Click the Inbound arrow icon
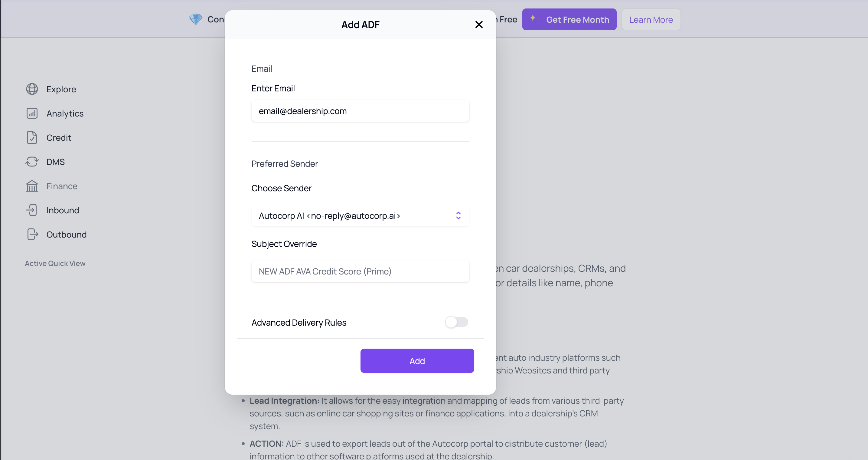Screen dimensions: 868x460 (32, 210)
